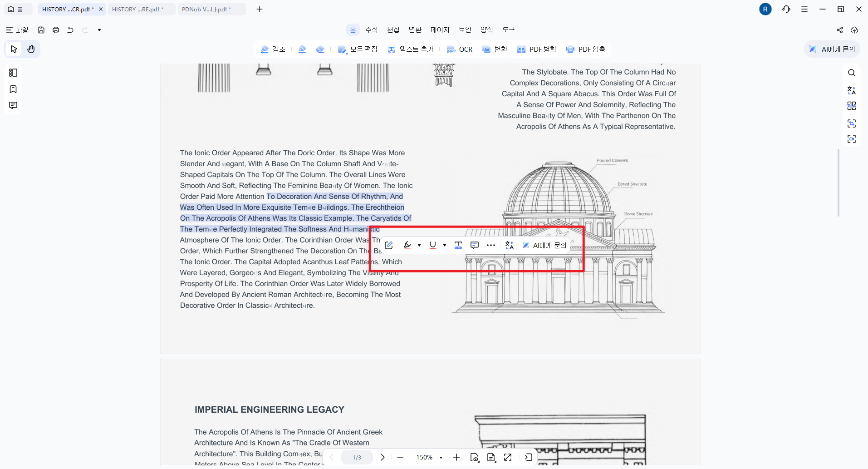
Task: Apply highlight from the floating toolbar
Action: click(x=407, y=245)
